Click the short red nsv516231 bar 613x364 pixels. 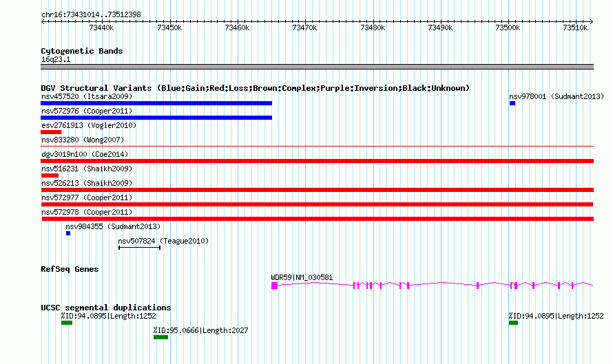pos(50,175)
